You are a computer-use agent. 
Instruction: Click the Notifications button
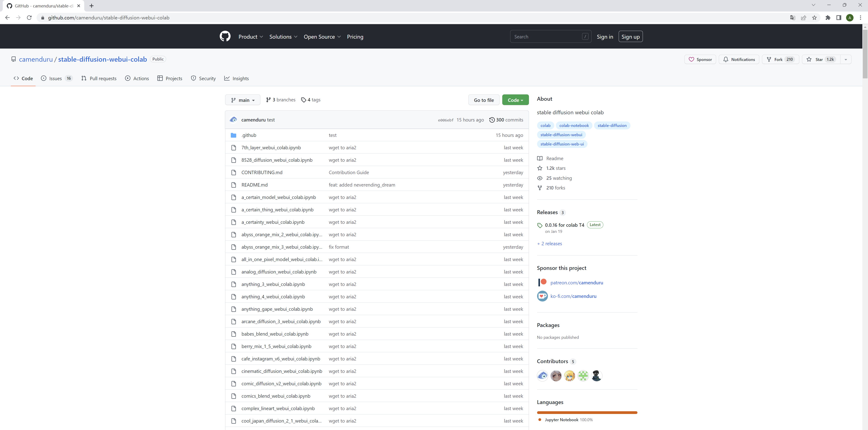(739, 59)
